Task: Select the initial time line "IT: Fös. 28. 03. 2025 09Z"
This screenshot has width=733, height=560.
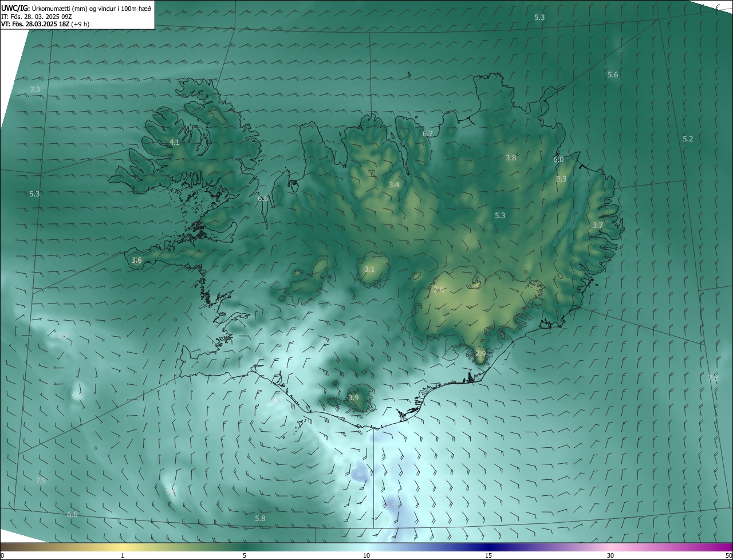Action: 36,16
